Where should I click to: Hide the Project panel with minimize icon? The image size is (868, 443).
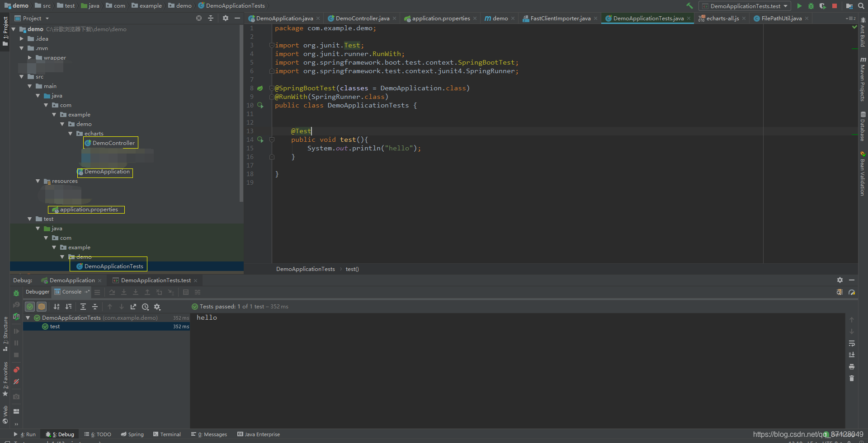point(237,18)
